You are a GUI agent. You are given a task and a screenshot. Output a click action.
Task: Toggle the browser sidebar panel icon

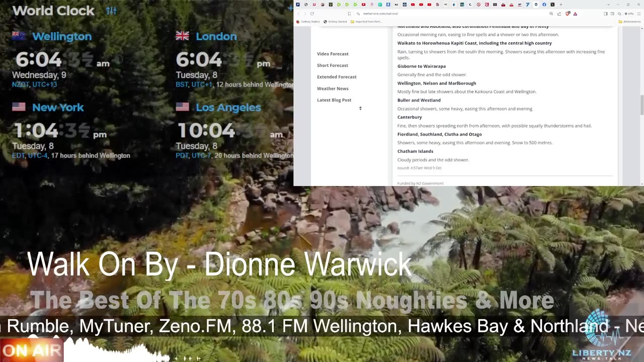click(x=605, y=14)
